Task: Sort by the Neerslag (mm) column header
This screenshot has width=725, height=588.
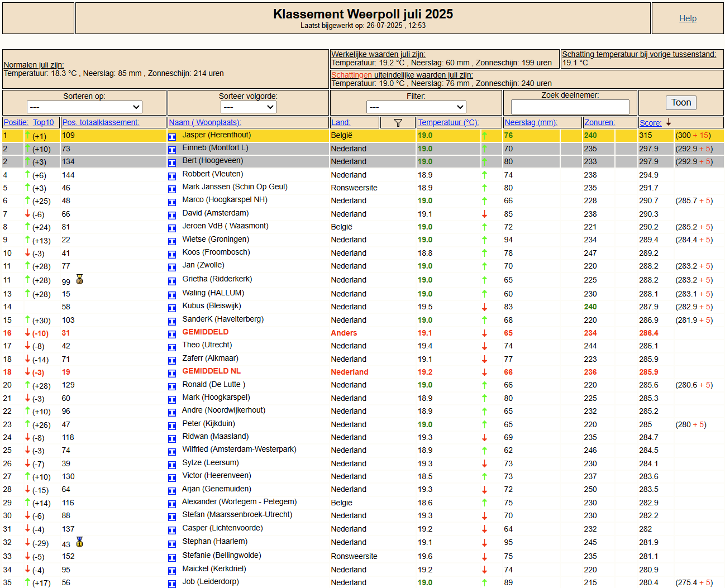Action: 531,122
